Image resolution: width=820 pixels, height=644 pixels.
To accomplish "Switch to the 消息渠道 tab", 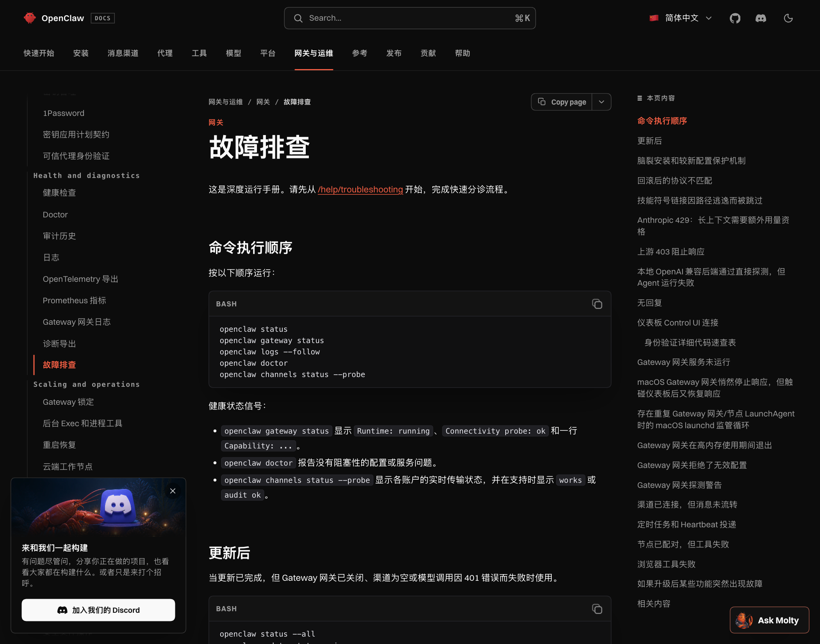I will (123, 53).
